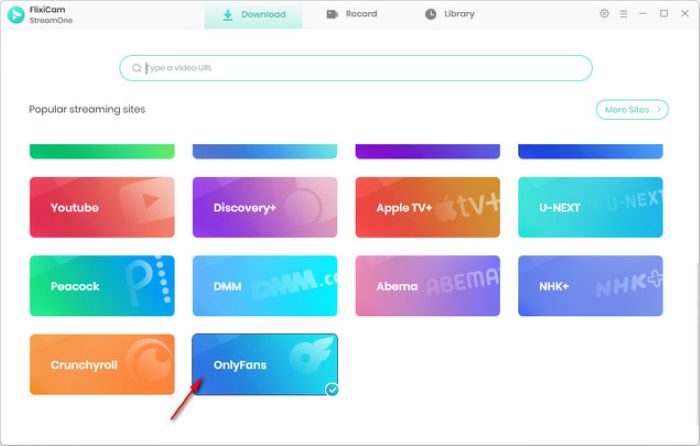Click the search magnifier icon
This screenshot has height=446, width=700.
[x=137, y=68]
